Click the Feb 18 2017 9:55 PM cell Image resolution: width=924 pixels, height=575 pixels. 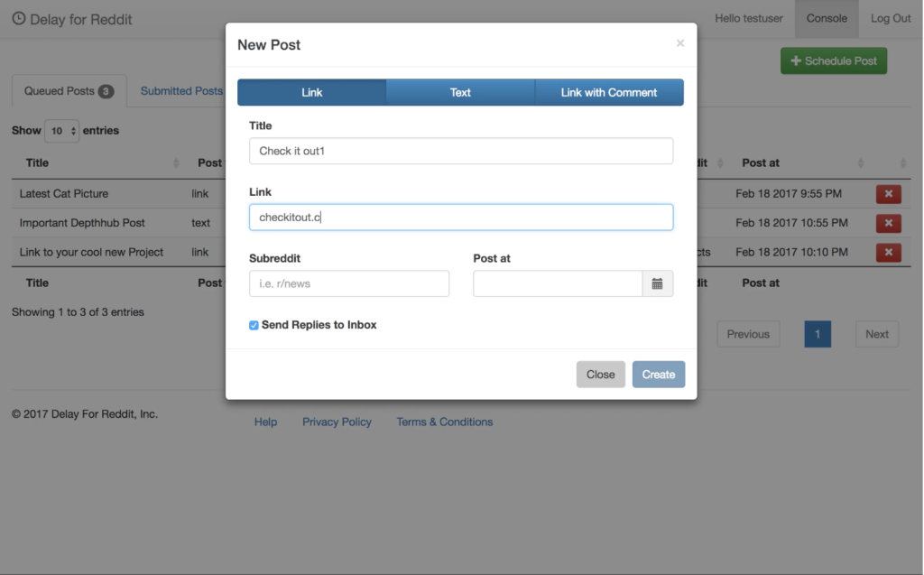tap(789, 194)
